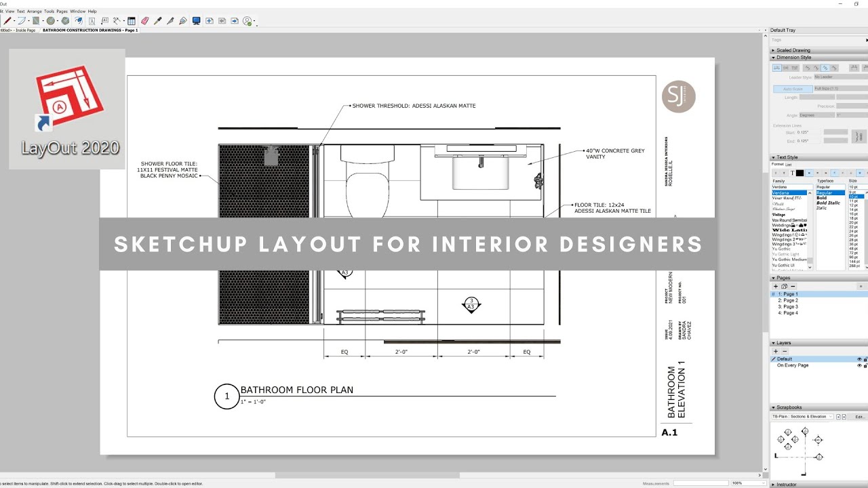Screen dimensions: 868x488
Task: Click the Add Page toolbar icon
Action: [210, 21]
